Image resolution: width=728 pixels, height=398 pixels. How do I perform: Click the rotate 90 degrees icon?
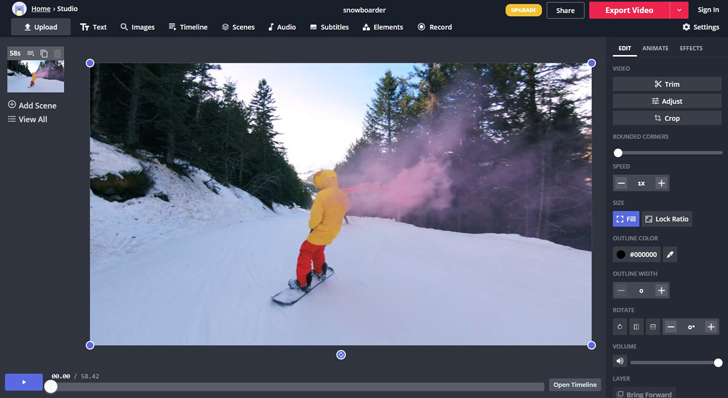click(620, 327)
